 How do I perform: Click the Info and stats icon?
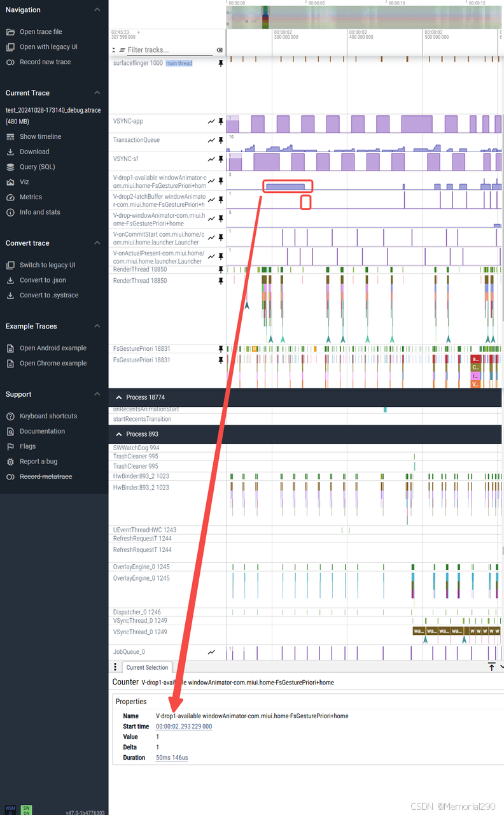(x=10, y=212)
